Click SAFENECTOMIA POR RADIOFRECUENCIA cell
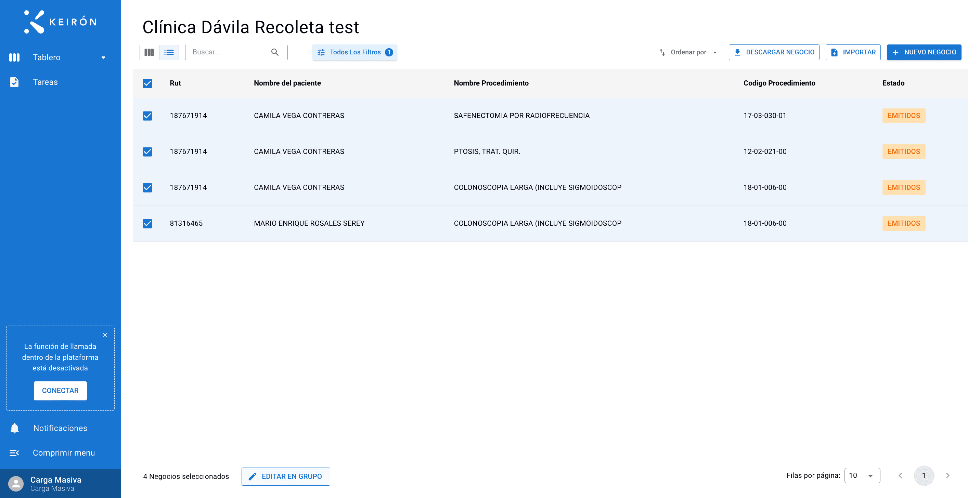Image resolution: width=980 pixels, height=498 pixels. coord(521,116)
